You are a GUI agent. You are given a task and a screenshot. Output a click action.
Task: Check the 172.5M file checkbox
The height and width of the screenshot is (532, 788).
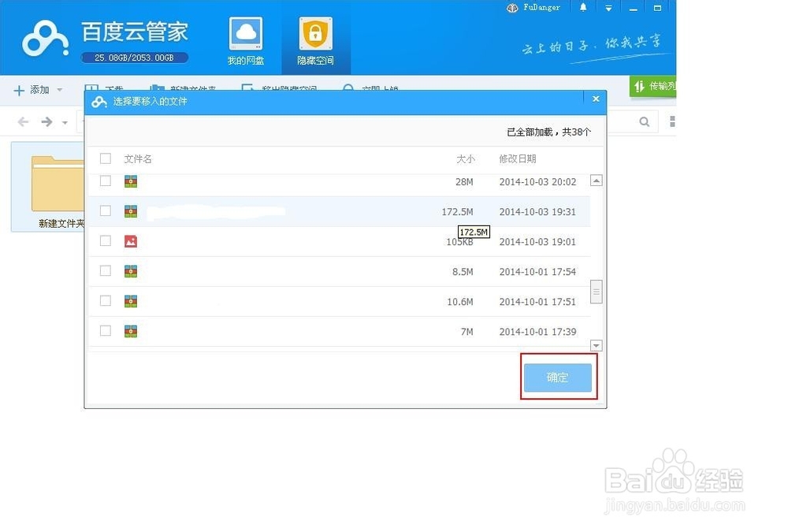105,210
